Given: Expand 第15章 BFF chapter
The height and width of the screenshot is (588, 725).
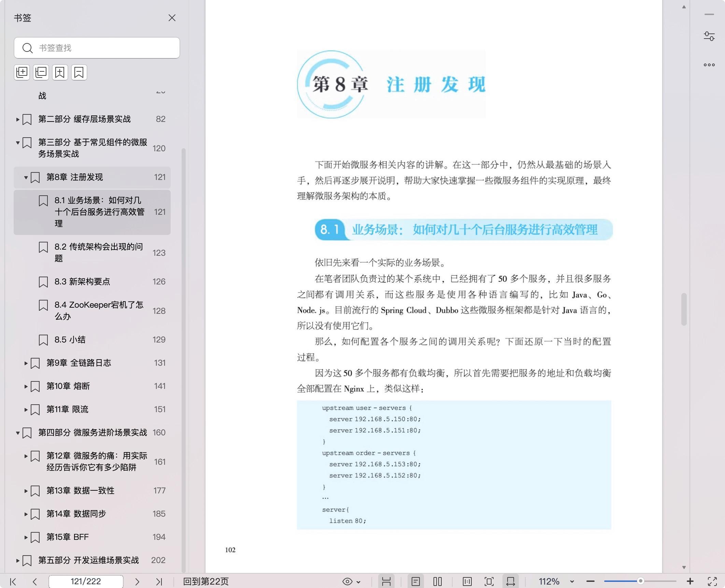Looking at the screenshot, I should tap(26, 537).
